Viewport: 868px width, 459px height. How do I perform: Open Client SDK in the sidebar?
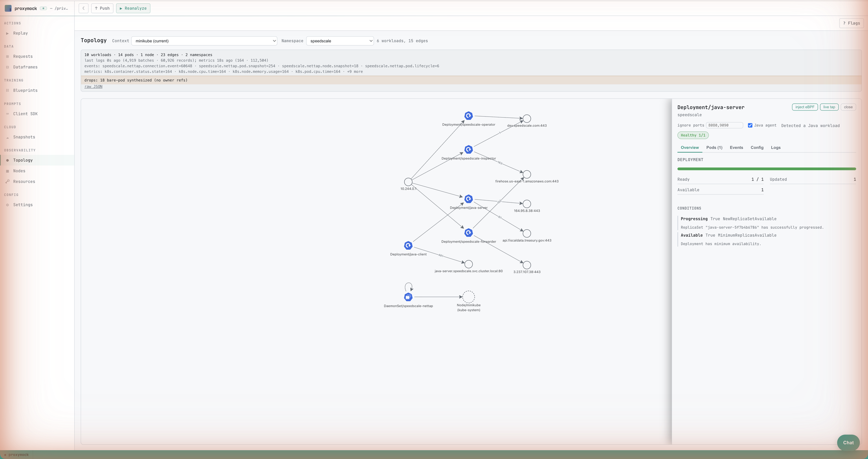coord(37,114)
